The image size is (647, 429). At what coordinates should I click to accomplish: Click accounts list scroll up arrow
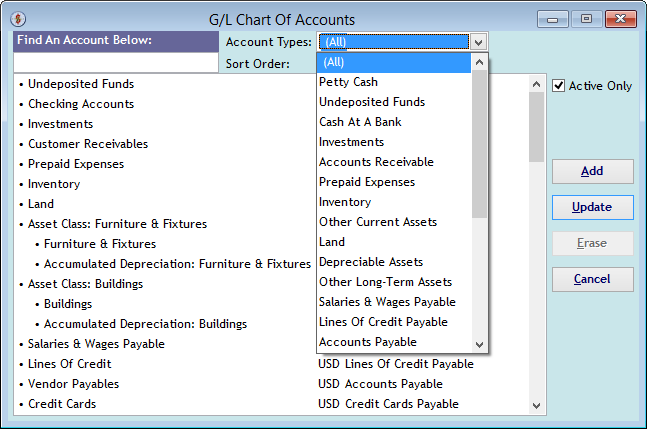click(x=536, y=84)
